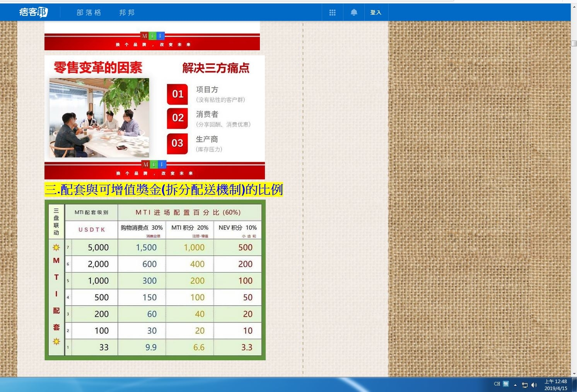The height and width of the screenshot is (392, 577).
Task: Click the MTI 积分 20% column header
Action: (189, 230)
